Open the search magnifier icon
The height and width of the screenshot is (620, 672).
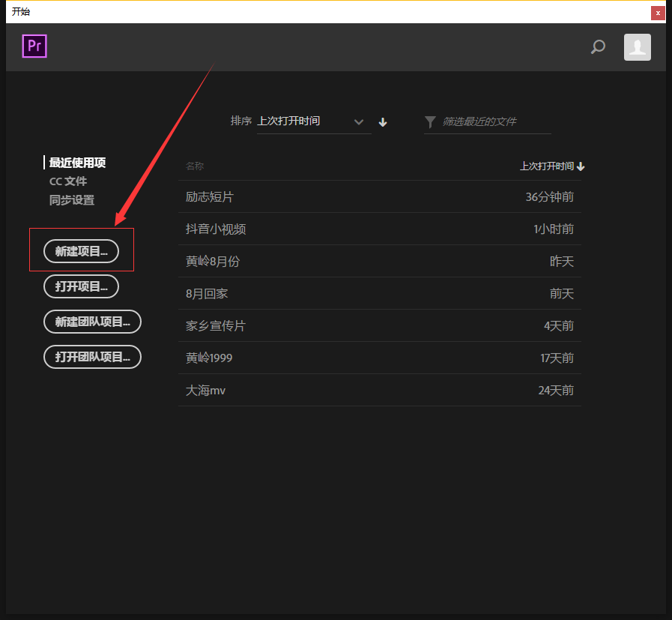point(598,46)
